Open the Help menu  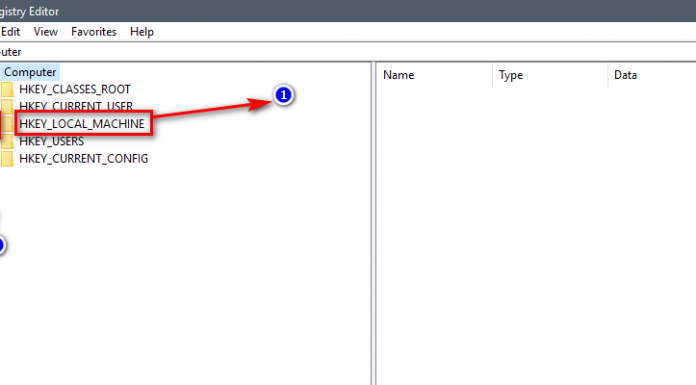pos(142,32)
